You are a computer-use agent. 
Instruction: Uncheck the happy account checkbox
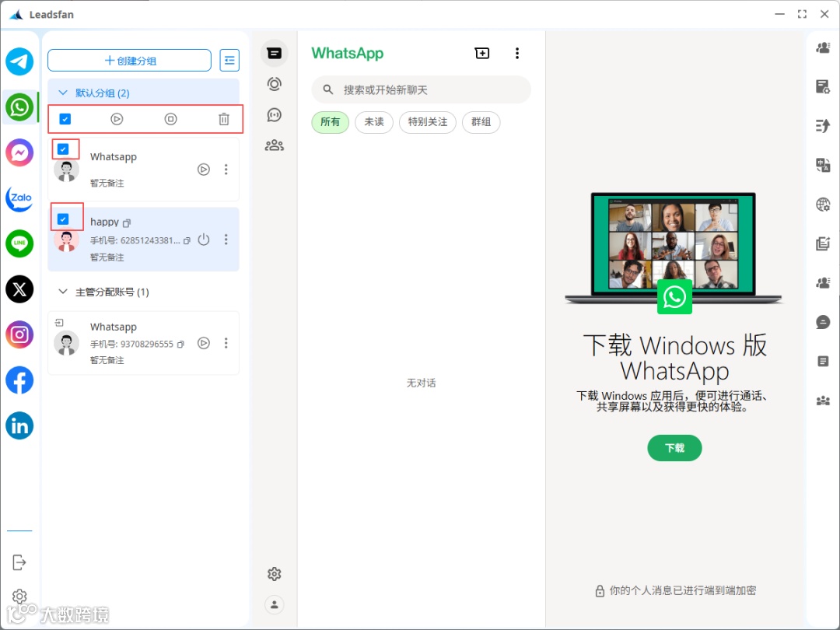pyautogui.click(x=63, y=219)
